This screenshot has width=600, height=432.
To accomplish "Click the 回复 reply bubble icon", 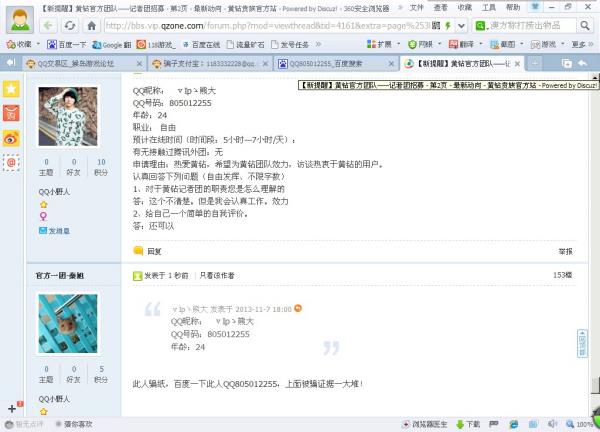I will click(x=138, y=251).
